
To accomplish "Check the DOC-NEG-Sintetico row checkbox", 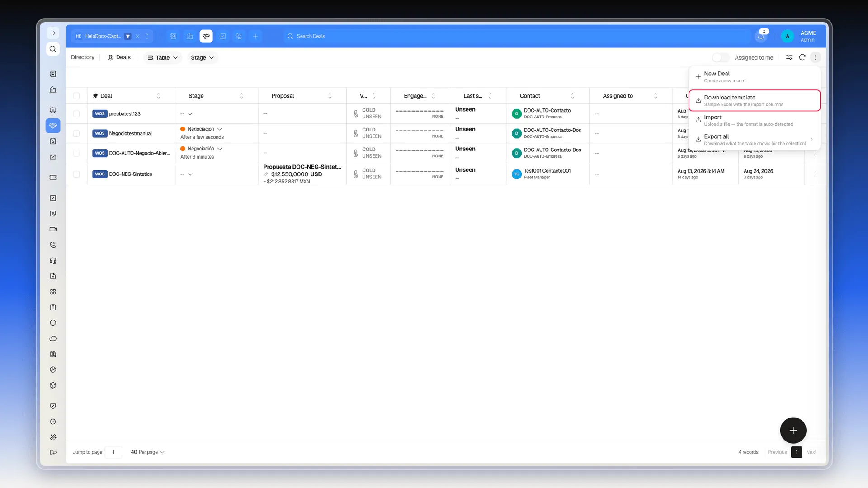I will click(x=76, y=174).
